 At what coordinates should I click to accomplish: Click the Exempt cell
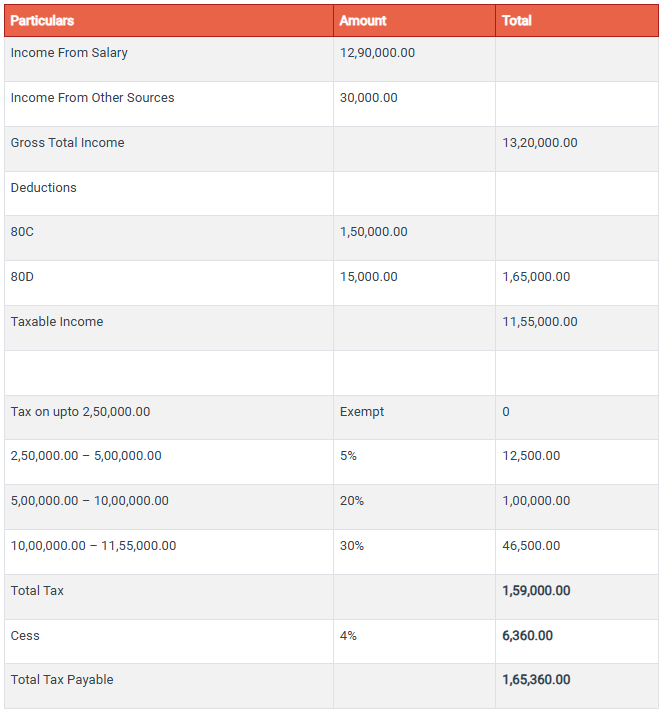point(362,412)
